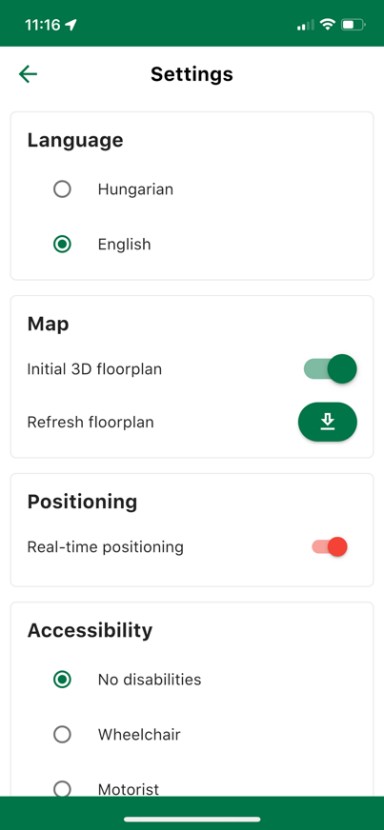Choose No disabilities accessibility option
384x830 pixels.
(62, 679)
